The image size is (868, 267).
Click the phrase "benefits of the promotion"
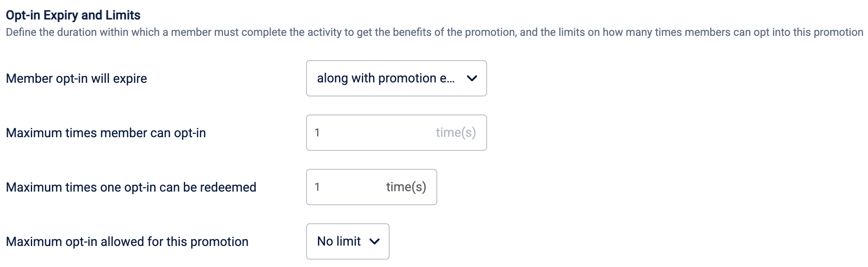click(x=454, y=32)
